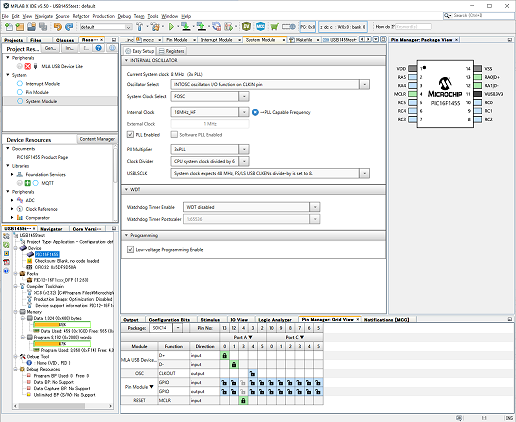Open the Refactor menu
This screenshot has width=516, height=422.
81,16
